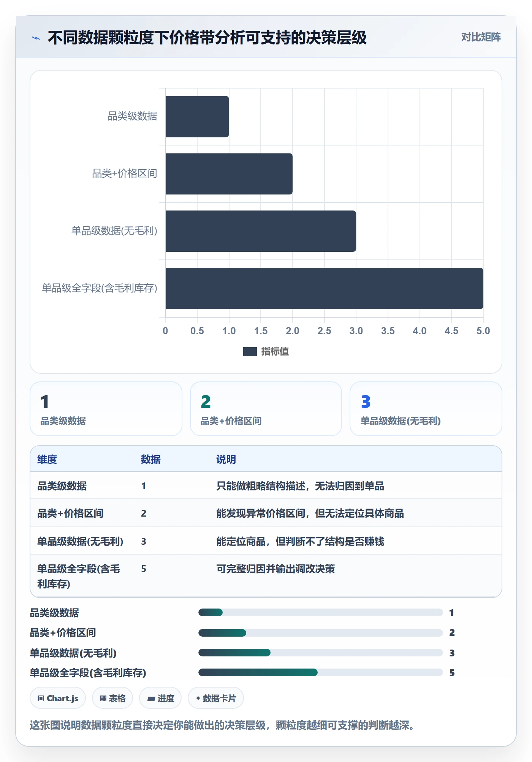Viewport: 532px width, 762px height.
Task: Click the 表格 tag chip
Action: (112, 698)
